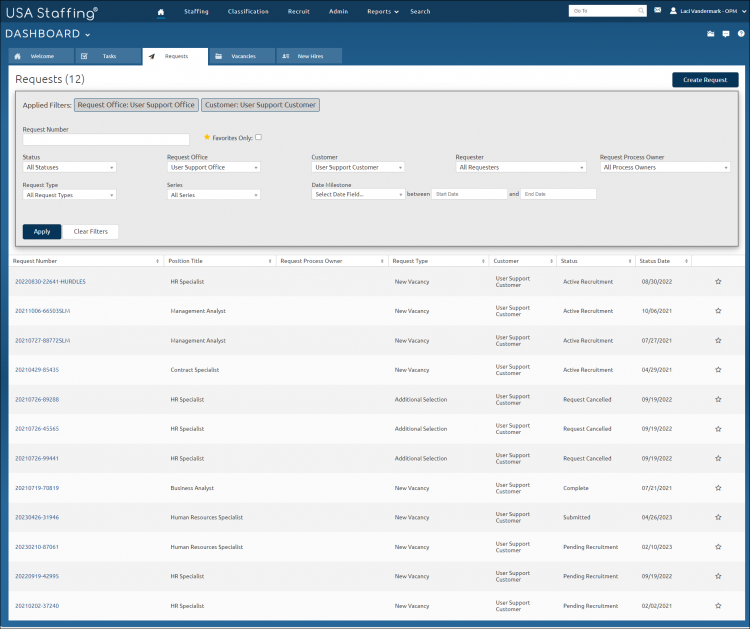750x629 pixels.
Task: Check the Favorites Only checkbox
Action: (x=258, y=137)
